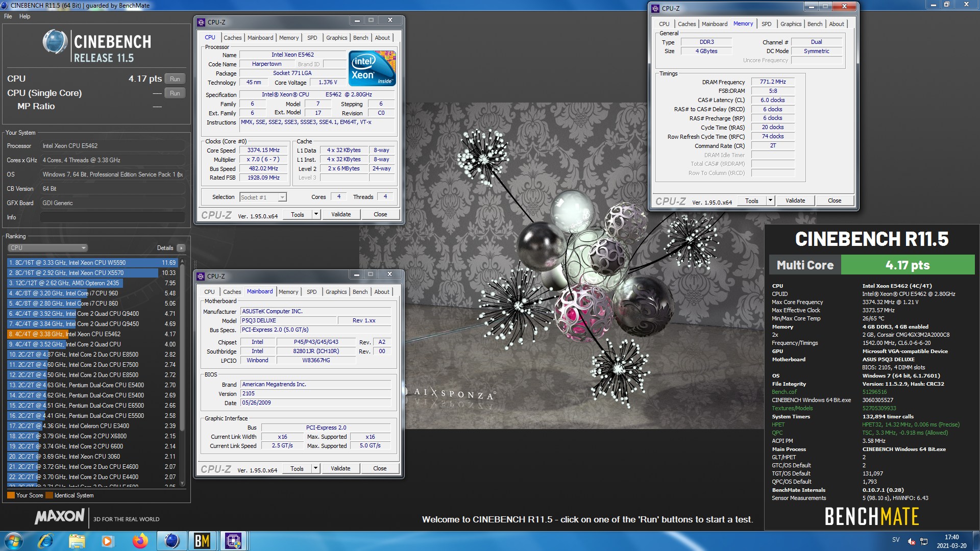Click Close button in Memory window
The image size is (980, 551).
coord(835,201)
